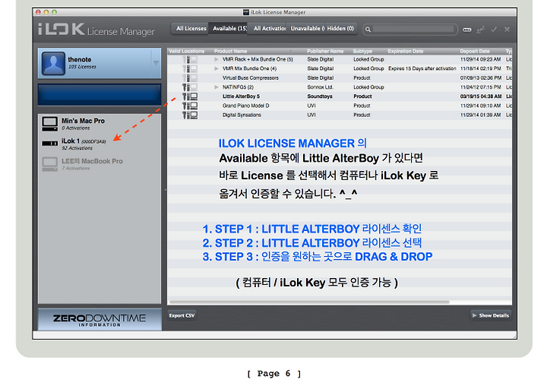Click '7 Activations' under LEE의 MacBook Pro

(x=76, y=169)
